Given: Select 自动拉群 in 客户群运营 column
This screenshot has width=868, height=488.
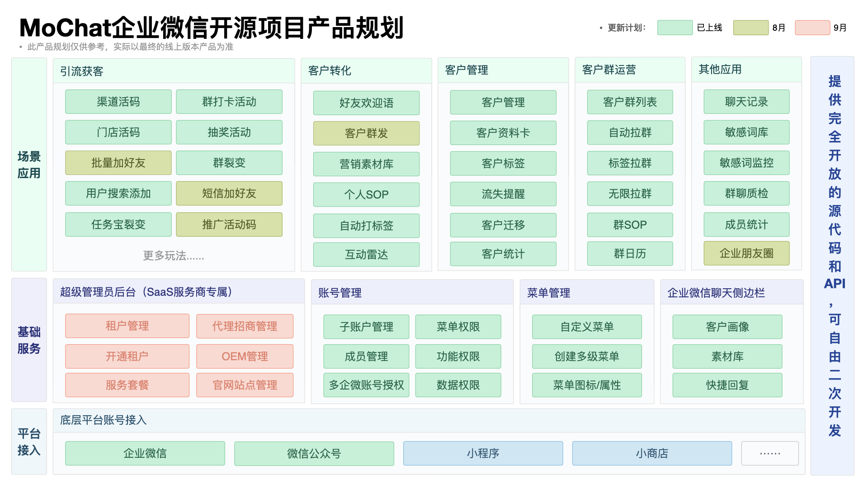Looking at the screenshot, I should pos(629,132).
